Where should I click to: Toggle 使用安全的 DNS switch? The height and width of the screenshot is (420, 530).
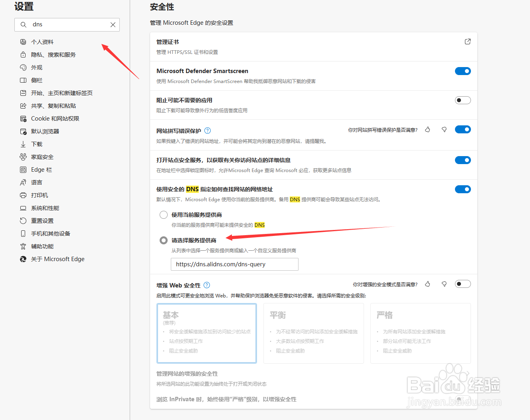[x=463, y=189]
